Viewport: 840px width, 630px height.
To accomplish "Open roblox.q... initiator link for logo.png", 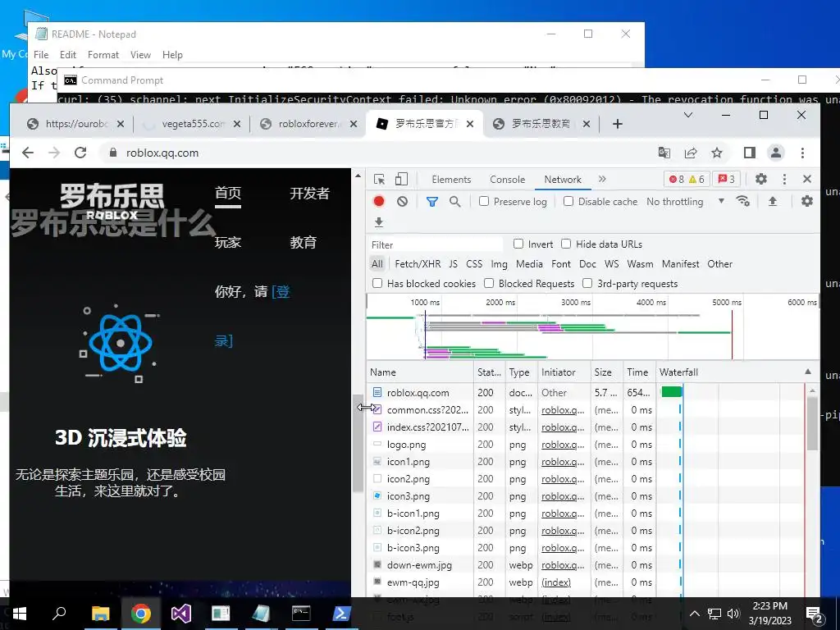I will coord(563,445).
